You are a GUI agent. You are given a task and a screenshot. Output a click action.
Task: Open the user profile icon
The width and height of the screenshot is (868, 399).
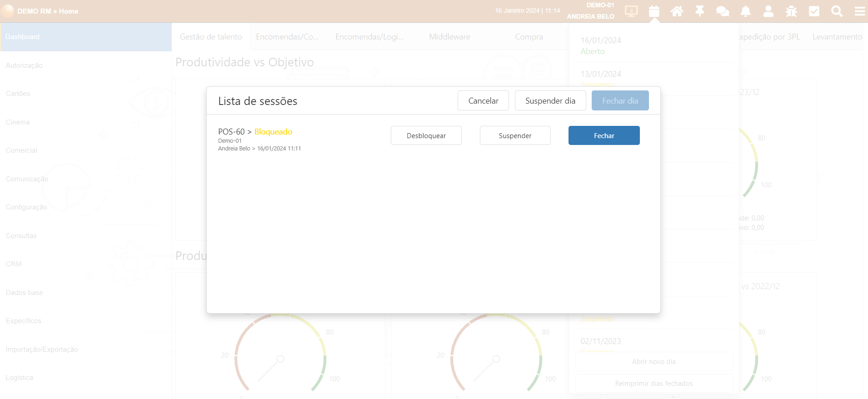click(x=768, y=11)
